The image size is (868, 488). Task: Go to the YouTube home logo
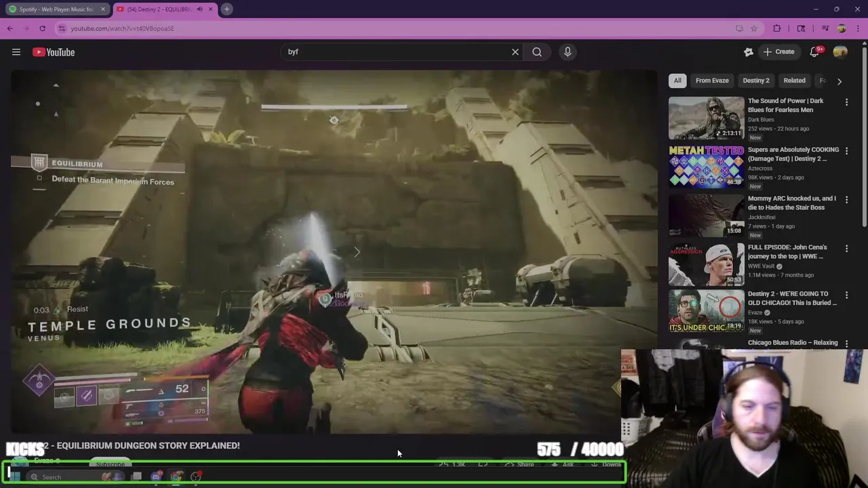[54, 52]
